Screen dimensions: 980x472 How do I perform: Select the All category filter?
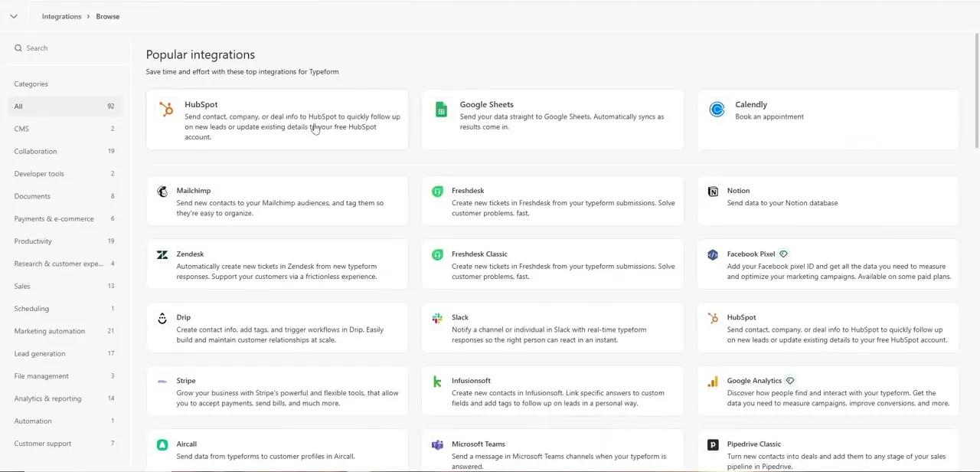click(x=64, y=107)
